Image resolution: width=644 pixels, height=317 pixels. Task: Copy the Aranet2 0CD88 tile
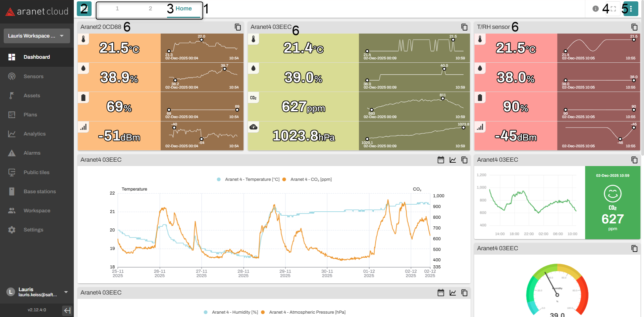238,27
